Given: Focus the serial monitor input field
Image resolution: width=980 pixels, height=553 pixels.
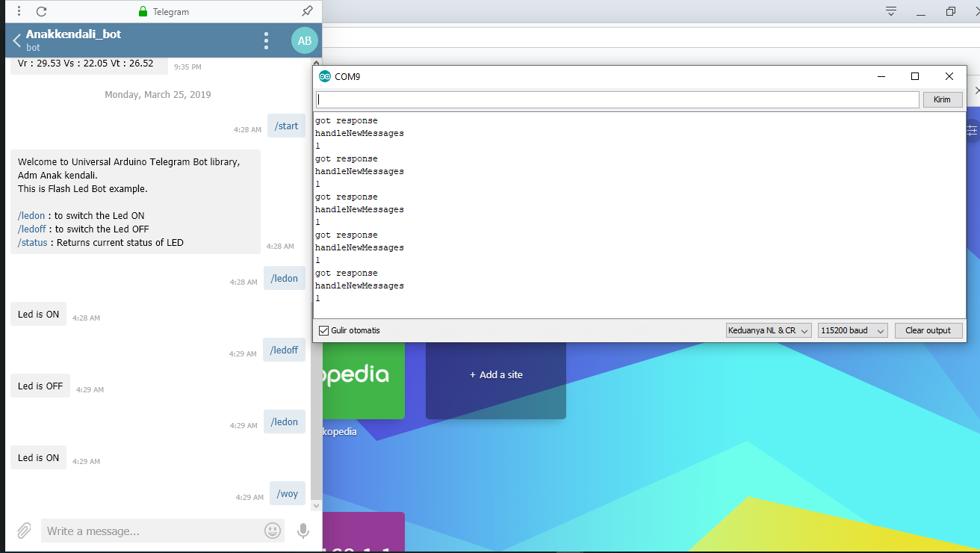Looking at the screenshot, I should point(617,99).
